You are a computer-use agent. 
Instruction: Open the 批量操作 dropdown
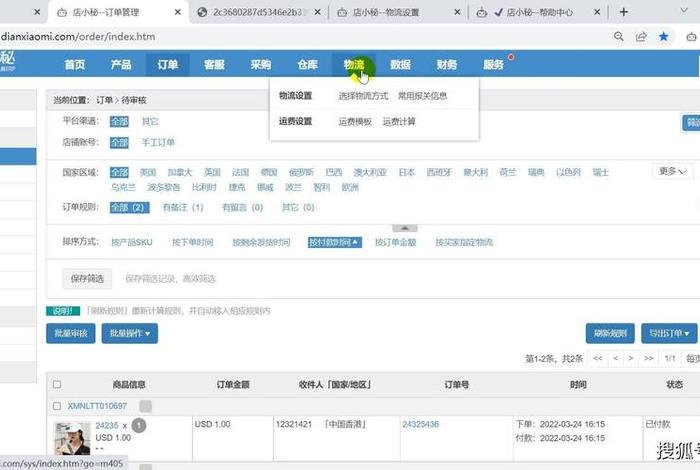point(129,333)
